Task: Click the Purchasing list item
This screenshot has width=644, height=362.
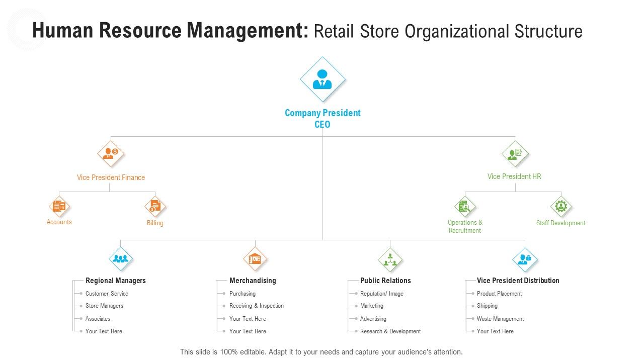Action: [243, 294]
